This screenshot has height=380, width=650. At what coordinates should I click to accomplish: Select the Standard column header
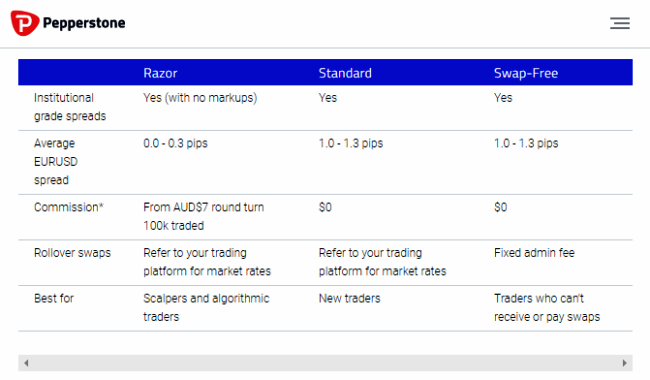[x=345, y=73]
